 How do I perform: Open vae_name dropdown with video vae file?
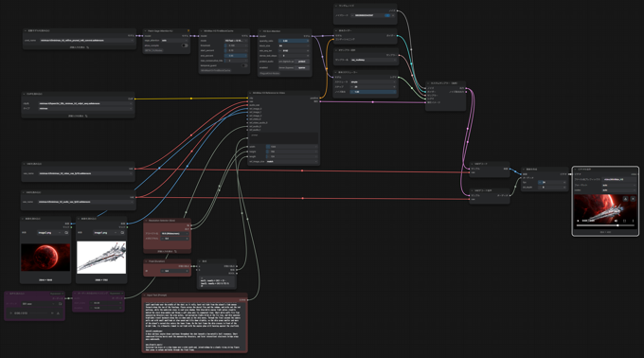(85, 173)
